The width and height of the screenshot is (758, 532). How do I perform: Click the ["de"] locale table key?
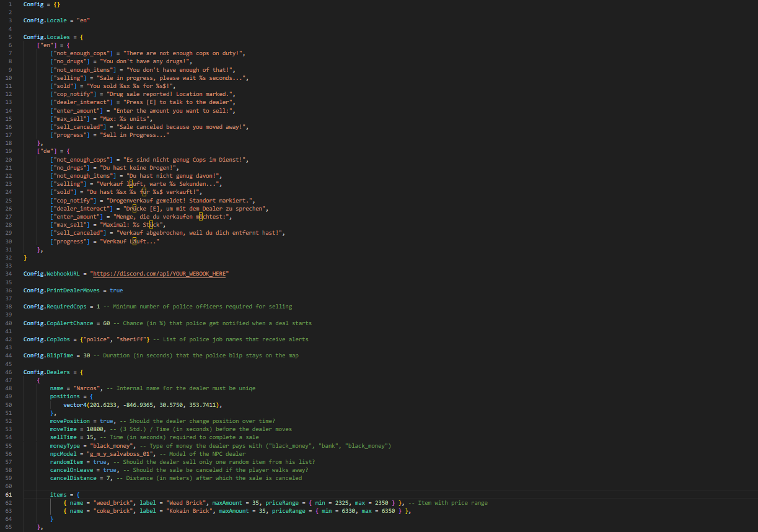[46, 151]
